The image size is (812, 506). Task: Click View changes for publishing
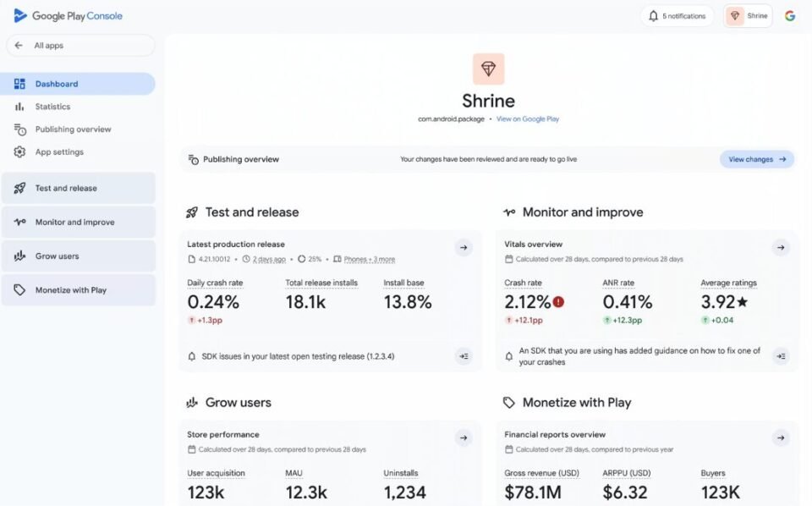point(756,159)
